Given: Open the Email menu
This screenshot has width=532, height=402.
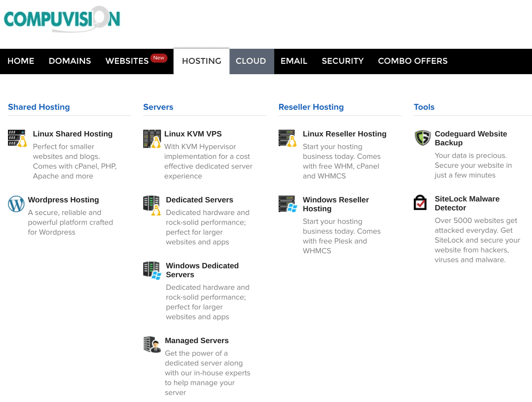Looking at the screenshot, I should pos(294,61).
